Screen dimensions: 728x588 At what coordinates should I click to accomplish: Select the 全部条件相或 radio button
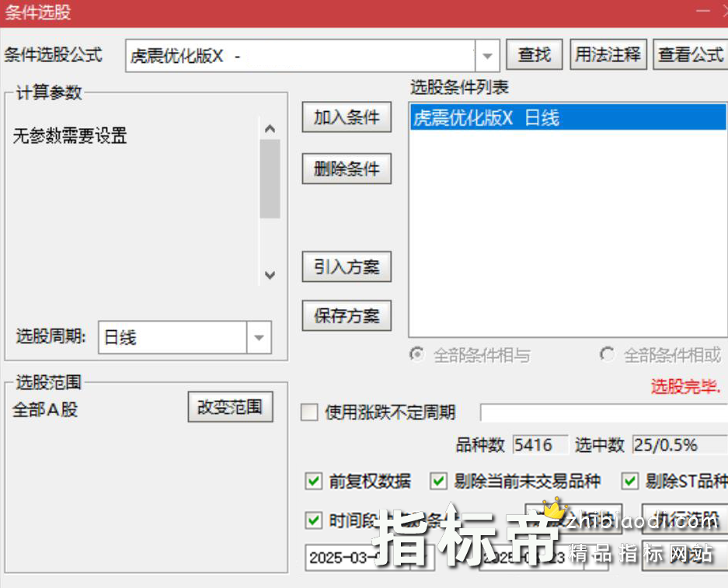coord(608,354)
